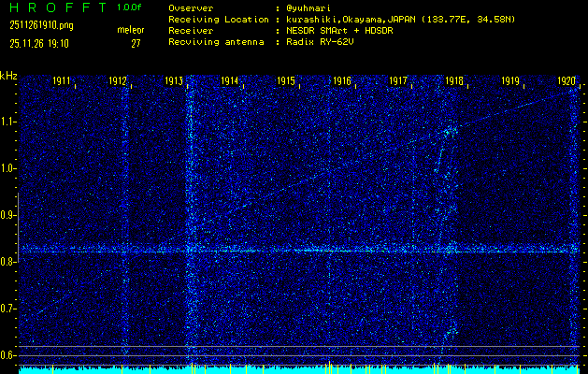Select the kurashiki, Okayama receiving location text

411,19
